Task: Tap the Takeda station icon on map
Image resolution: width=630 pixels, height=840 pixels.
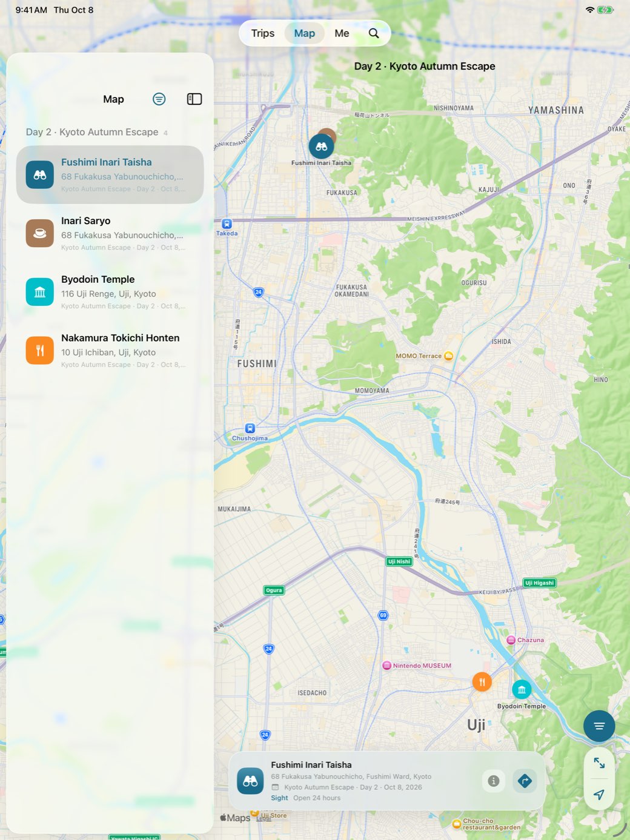Action: (227, 223)
